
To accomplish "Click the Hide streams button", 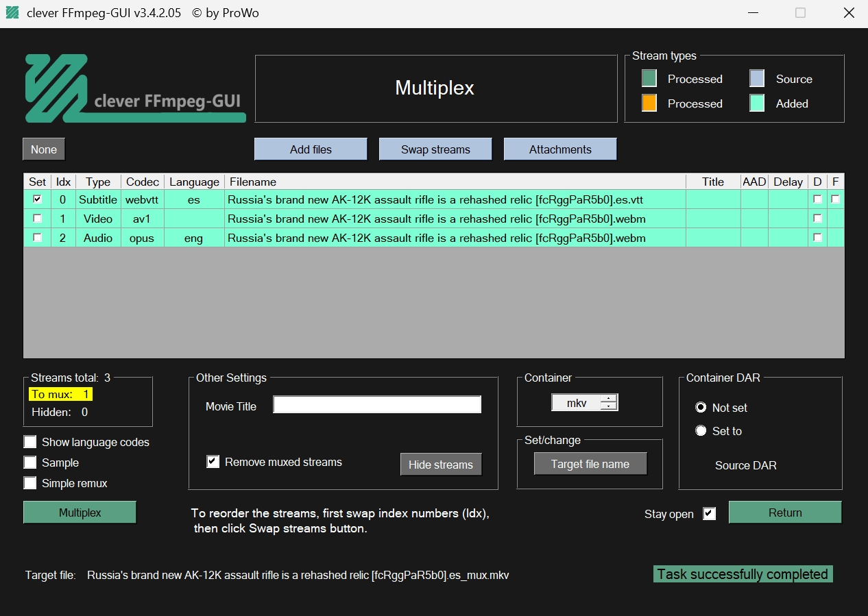I will pyautogui.click(x=441, y=465).
